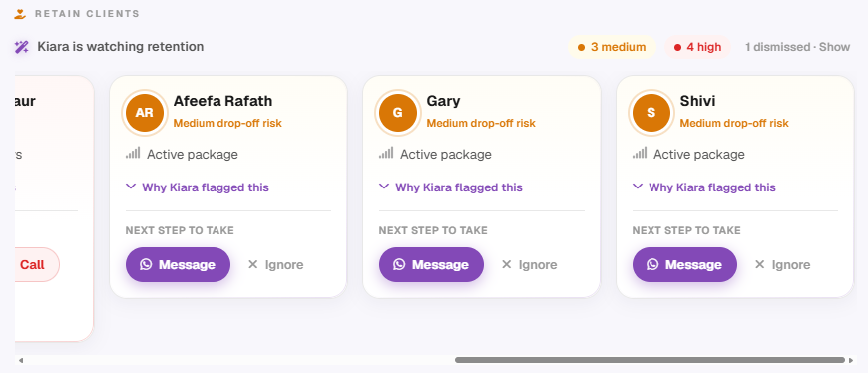Image resolution: width=868 pixels, height=373 pixels.
Task: Click the Kiara magic wand icon
Action: 22,47
